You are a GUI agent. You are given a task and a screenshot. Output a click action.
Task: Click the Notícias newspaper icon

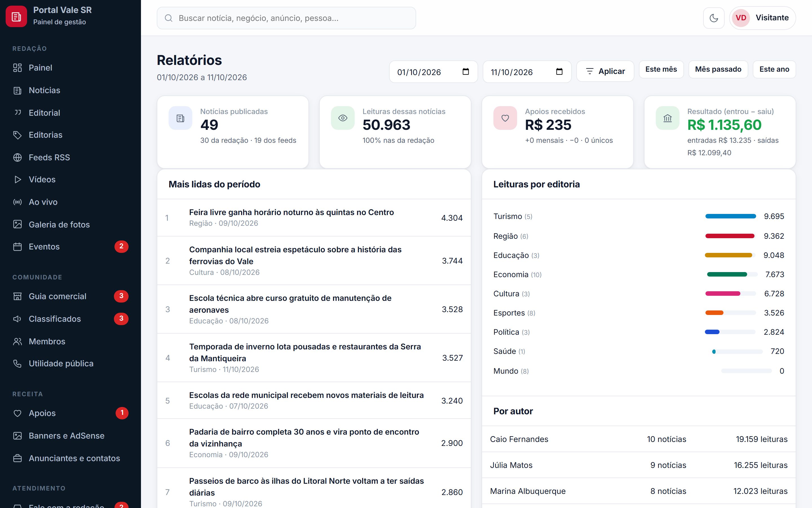point(17,90)
